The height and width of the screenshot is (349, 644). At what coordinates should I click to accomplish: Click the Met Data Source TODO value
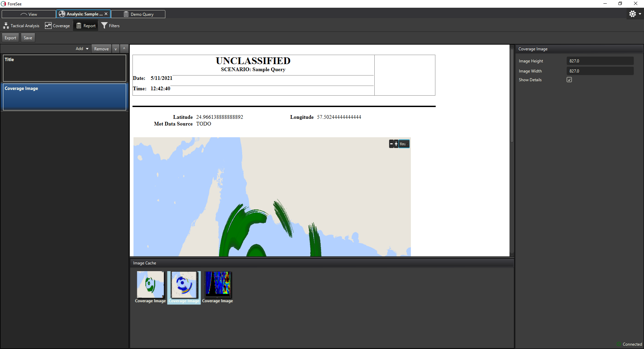(x=204, y=124)
